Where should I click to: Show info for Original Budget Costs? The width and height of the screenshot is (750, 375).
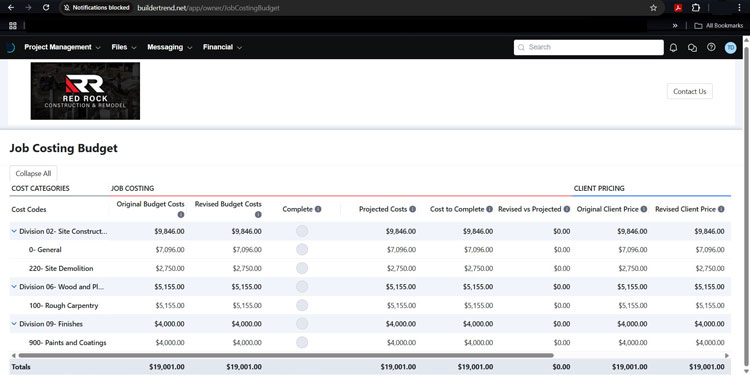(181, 215)
